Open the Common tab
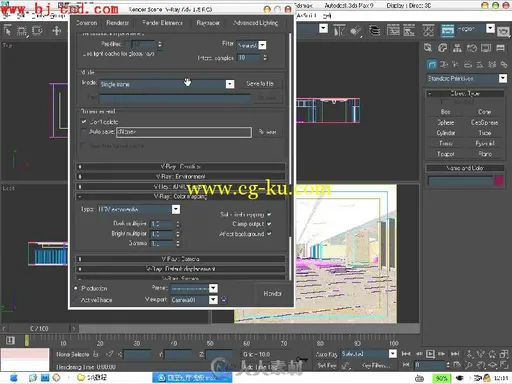Viewport: 512px width, 384px height. (86, 23)
